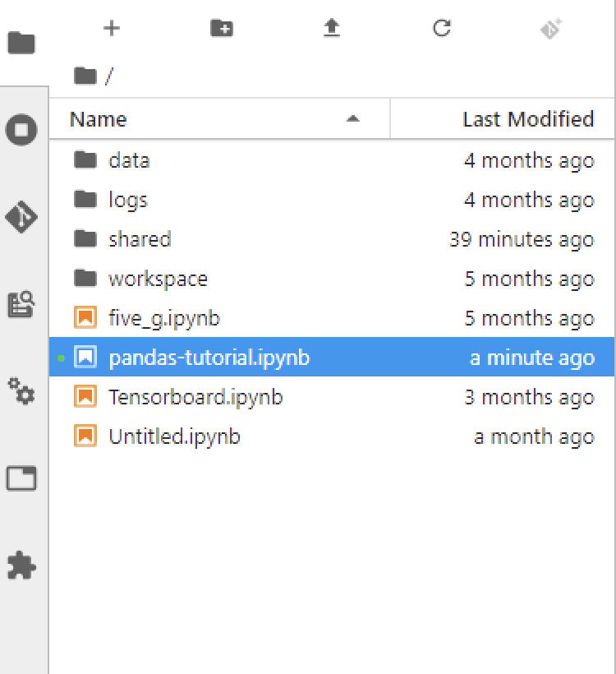Viewport: 616px width, 674px height.
Task: Open the Tabs sidebar panel
Action: click(21, 478)
